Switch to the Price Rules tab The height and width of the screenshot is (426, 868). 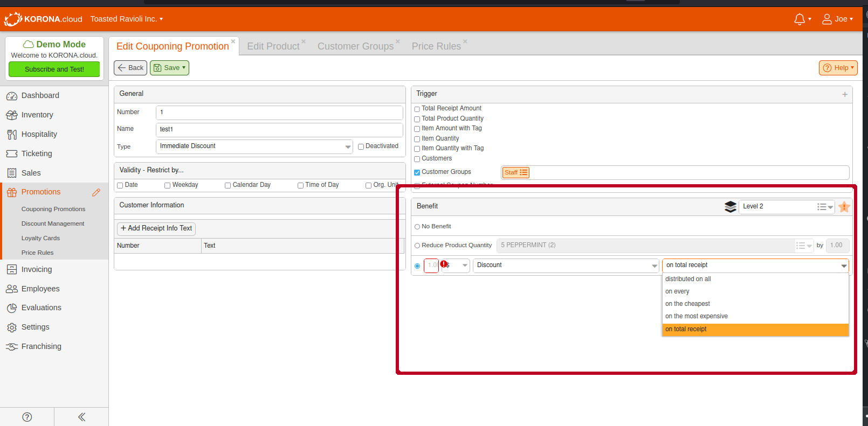436,46
